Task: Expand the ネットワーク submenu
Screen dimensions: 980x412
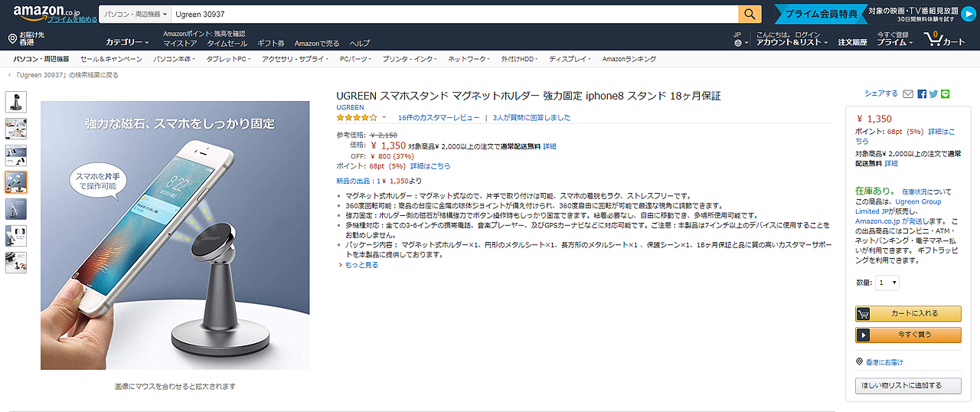Action: point(469,59)
